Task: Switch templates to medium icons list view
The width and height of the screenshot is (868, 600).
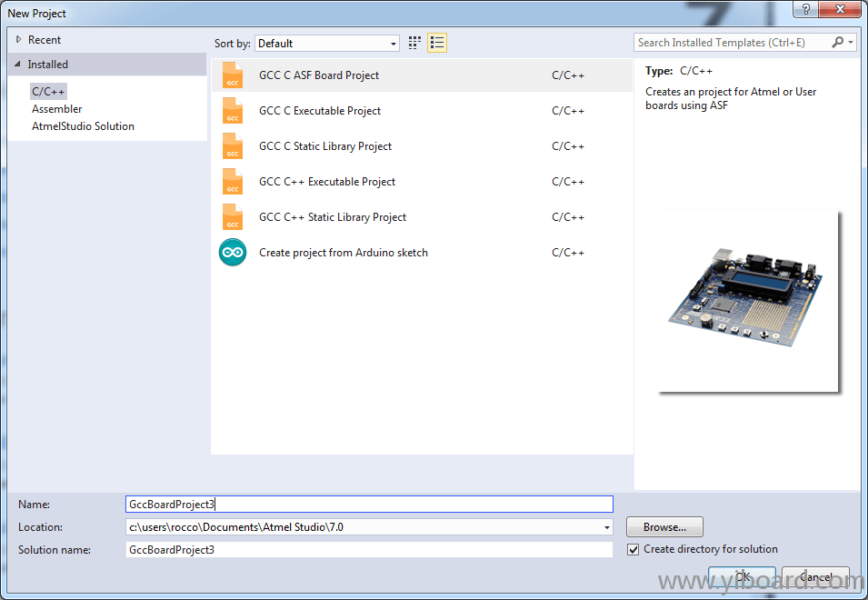Action: 437,43
